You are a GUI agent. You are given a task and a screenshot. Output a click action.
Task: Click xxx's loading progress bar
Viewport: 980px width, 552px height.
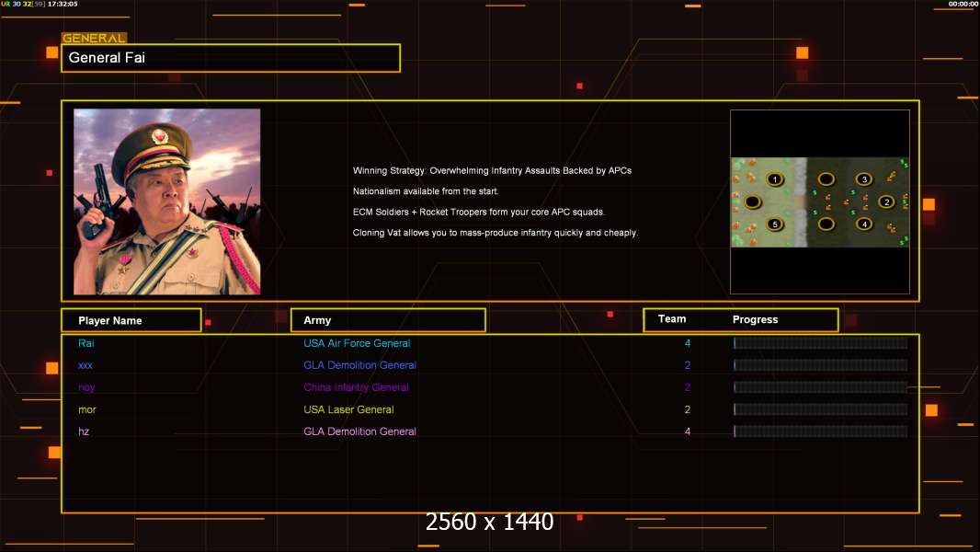coord(821,365)
